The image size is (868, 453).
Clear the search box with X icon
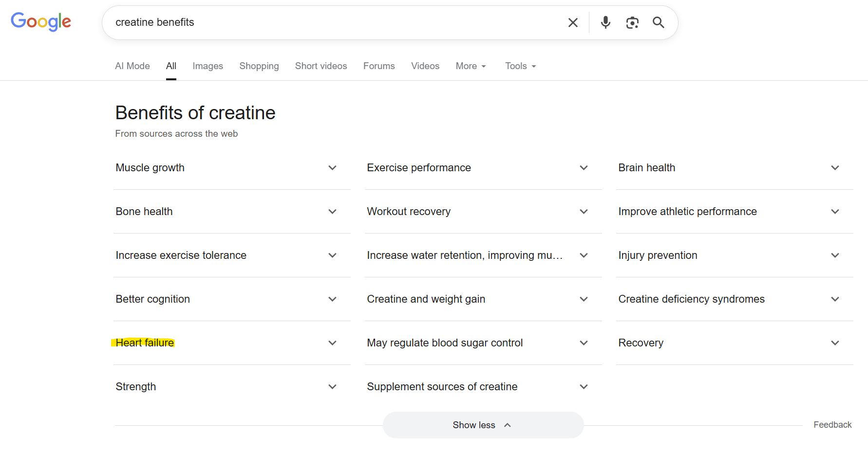[x=573, y=22]
